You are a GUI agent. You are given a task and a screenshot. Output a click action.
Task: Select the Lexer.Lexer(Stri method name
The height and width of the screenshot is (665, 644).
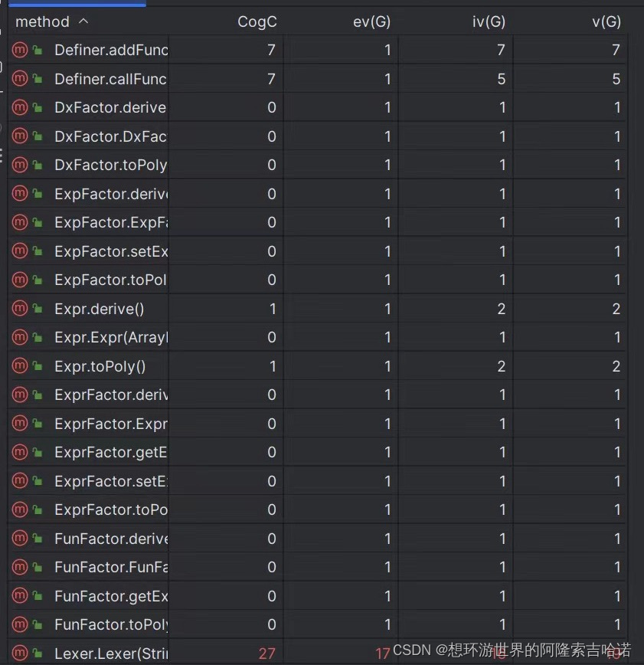pyautogui.click(x=111, y=654)
